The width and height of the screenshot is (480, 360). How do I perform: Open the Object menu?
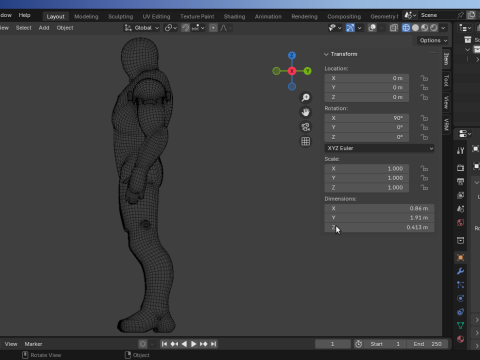coord(65,28)
